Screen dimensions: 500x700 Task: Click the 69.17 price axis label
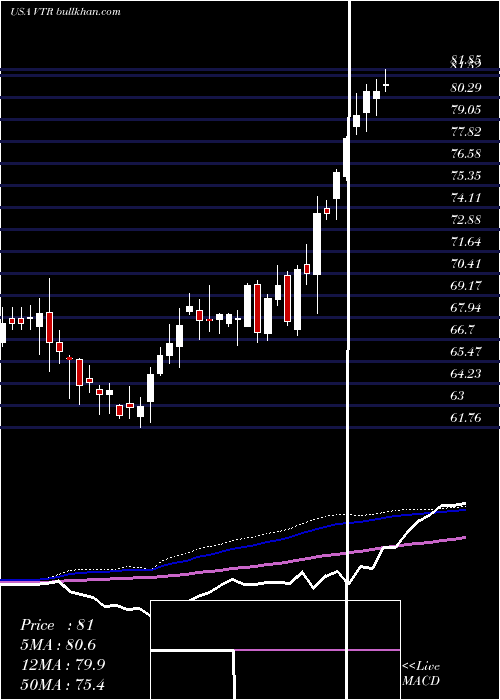click(466, 286)
